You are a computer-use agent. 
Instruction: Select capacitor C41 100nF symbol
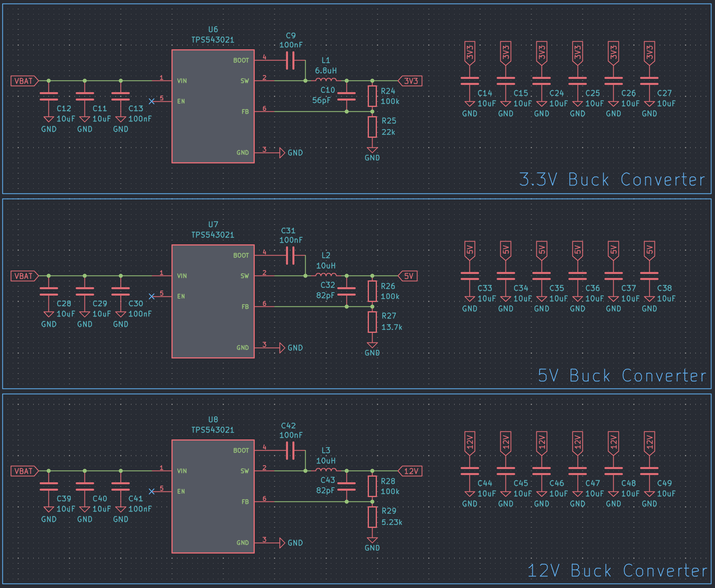click(x=121, y=487)
